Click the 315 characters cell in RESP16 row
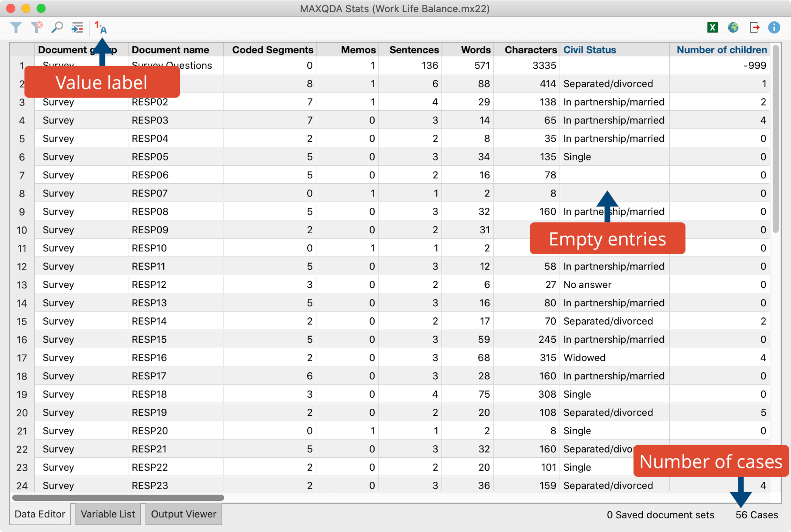Screen dimensions: 791x532 coord(526,358)
